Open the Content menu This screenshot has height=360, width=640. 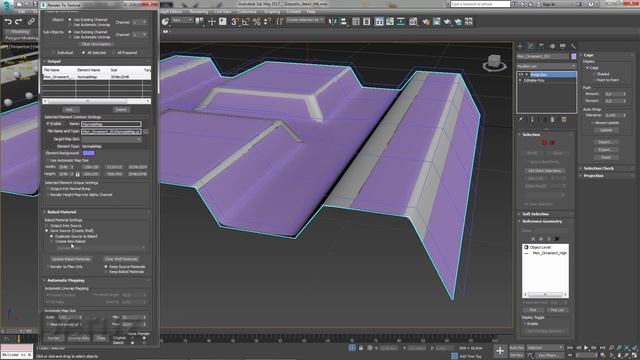click(293, 12)
